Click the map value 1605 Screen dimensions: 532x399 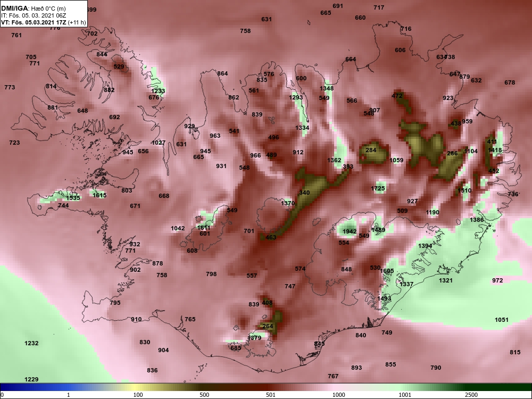click(x=387, y=271)
